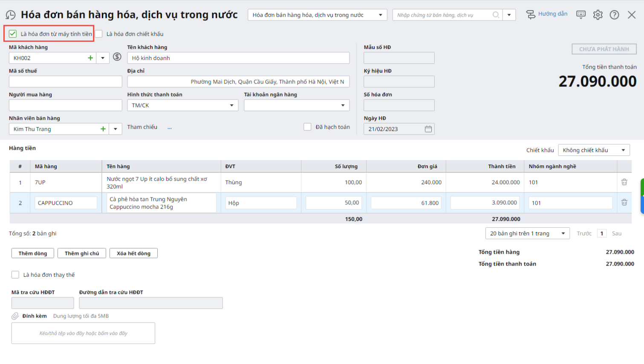
Task: Tick 'Là hóa đơn thay thế' checkbox
Action: pos(15,275)
